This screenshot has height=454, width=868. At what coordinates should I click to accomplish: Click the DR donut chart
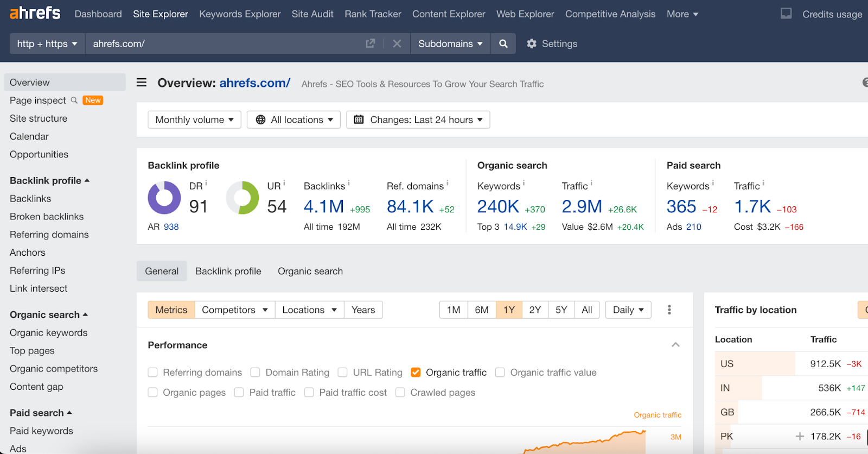tap(164, 198)
